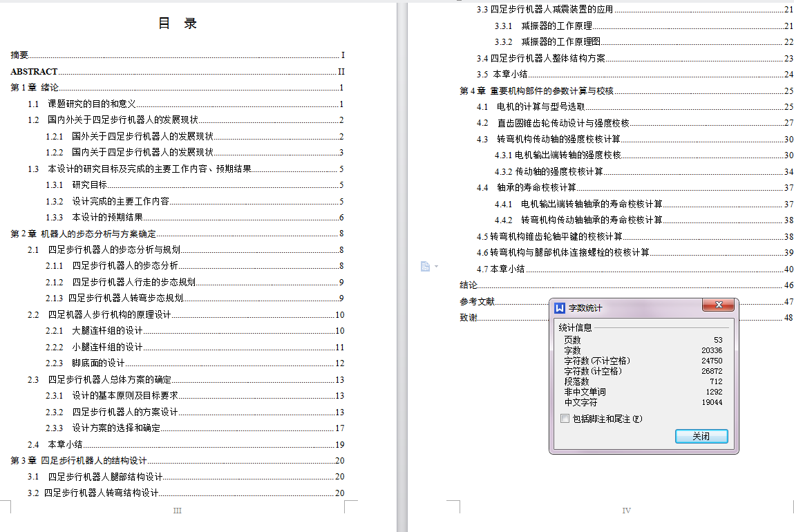Click 3.4 四足步行机器人整体结构方案
Screen dimensions: 794x532
635,58
